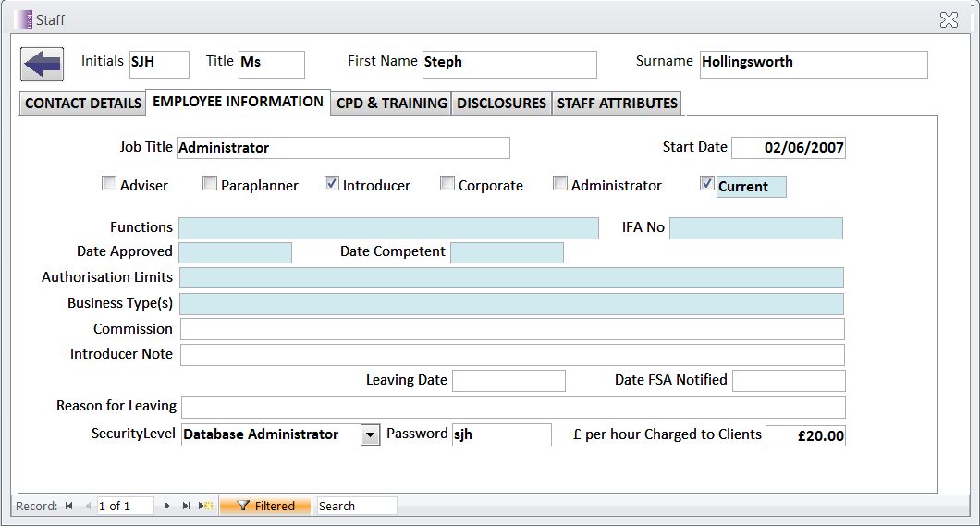This screenshot has height=526, width=980.
Task: Select the STAFF ATTRIBUTES tab
Action: [x=617, y=103]
